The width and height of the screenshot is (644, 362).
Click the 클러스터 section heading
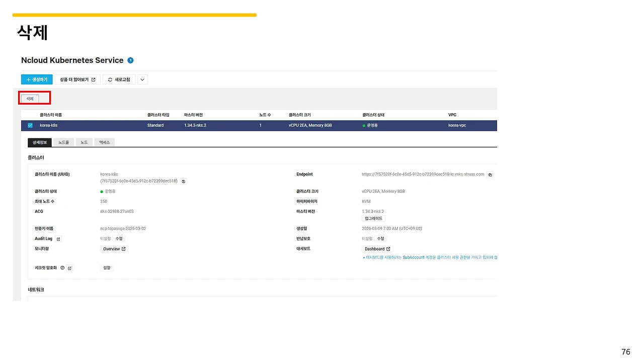(36, 158)
